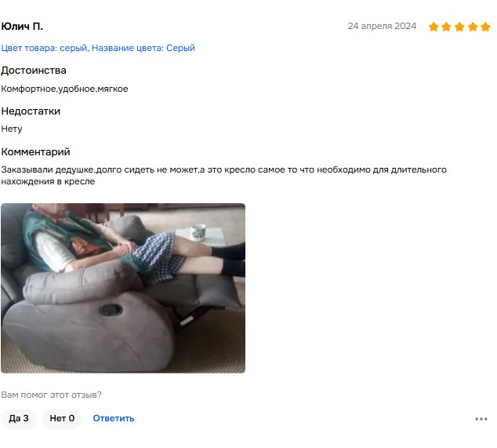Vote 'Нет 0' that review didn't help

(62, 418)
